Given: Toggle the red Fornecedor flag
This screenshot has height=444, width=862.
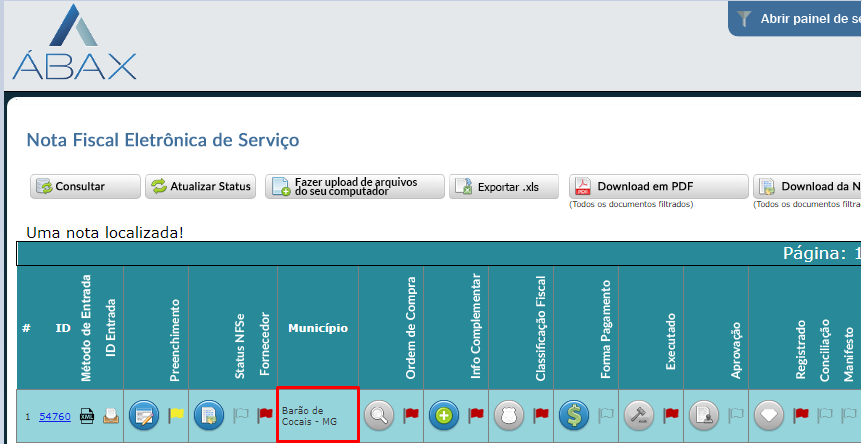Looking at the screenshot, I should pos(265,414).
